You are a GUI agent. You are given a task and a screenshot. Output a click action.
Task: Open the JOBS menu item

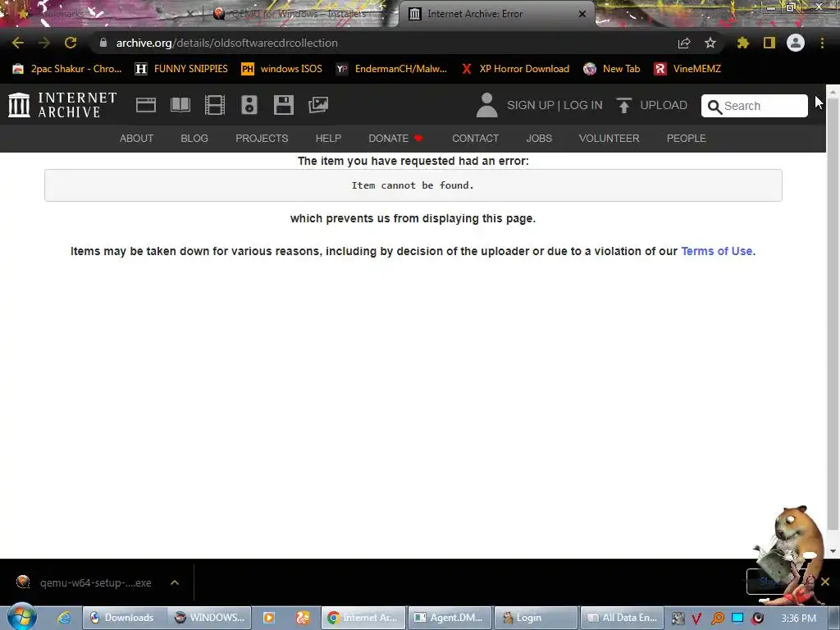click(x=539, y=138)
